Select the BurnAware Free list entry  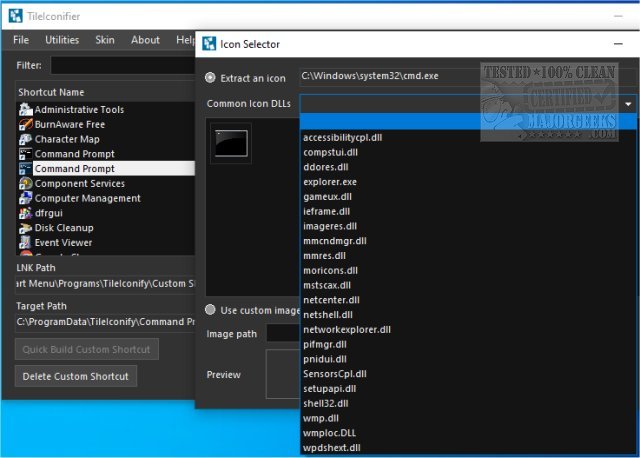click(x=106, y=124)
